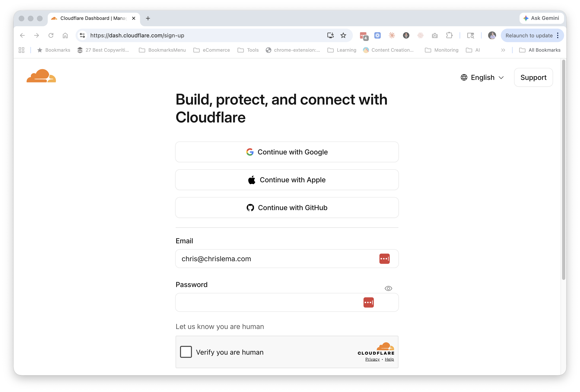Click the install app icon in address bar
The image size is (580, 392).
[x=330, y=35]
